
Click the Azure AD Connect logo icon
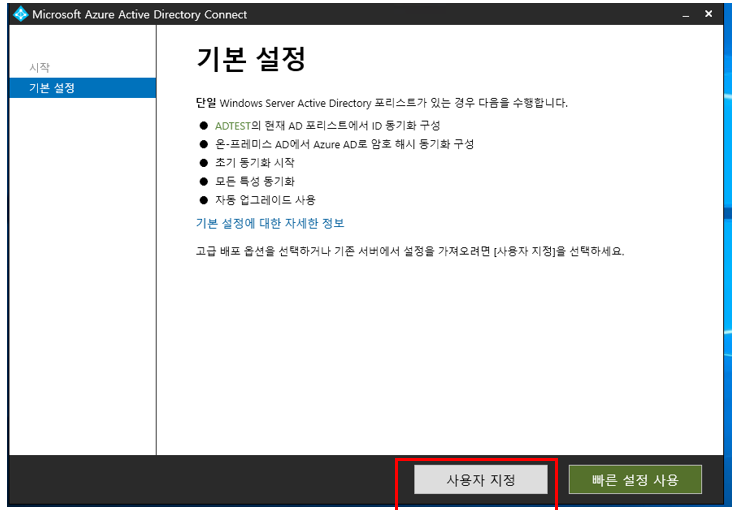(20, 14)
